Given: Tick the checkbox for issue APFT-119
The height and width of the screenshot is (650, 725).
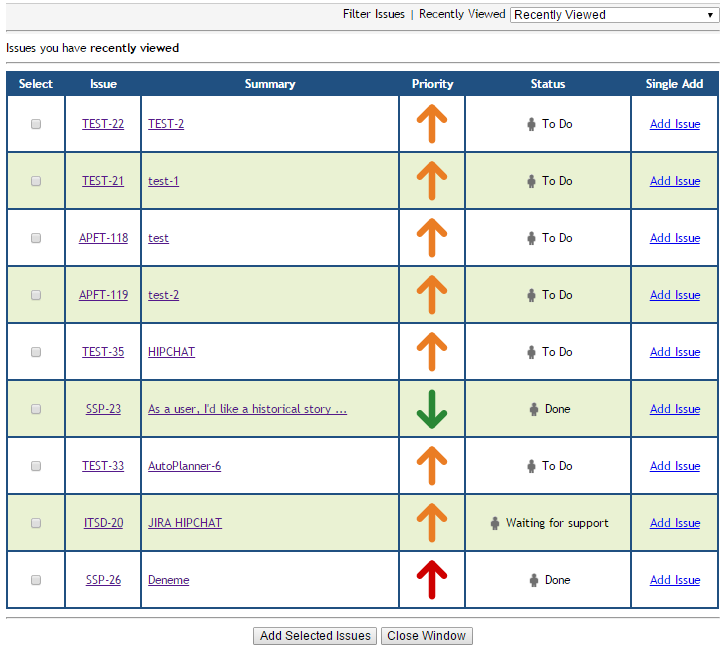Looking at the screenshot, I should pos(36,295).
